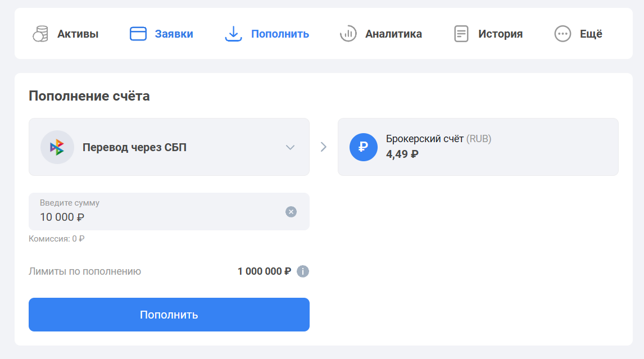Clear the entered amount with the X
Image resolution: width=644 pixels, height=359 pixels.
tap(291, 212)
